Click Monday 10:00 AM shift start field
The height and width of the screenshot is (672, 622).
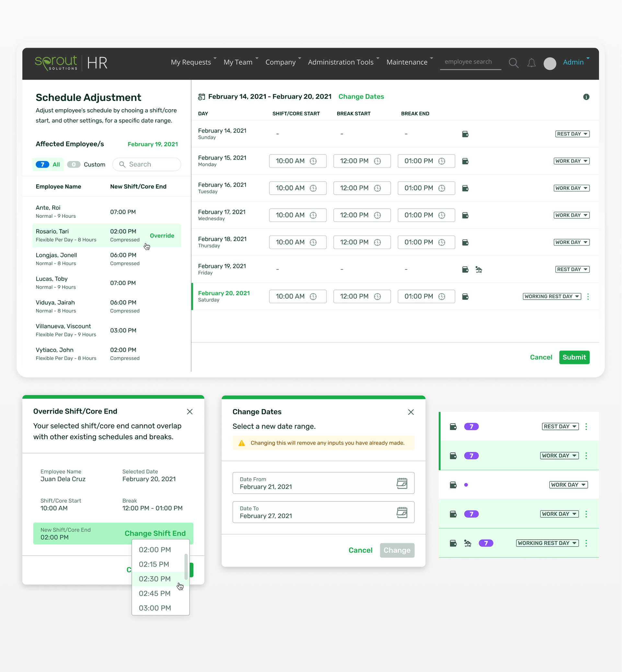(x=297, y=161)
